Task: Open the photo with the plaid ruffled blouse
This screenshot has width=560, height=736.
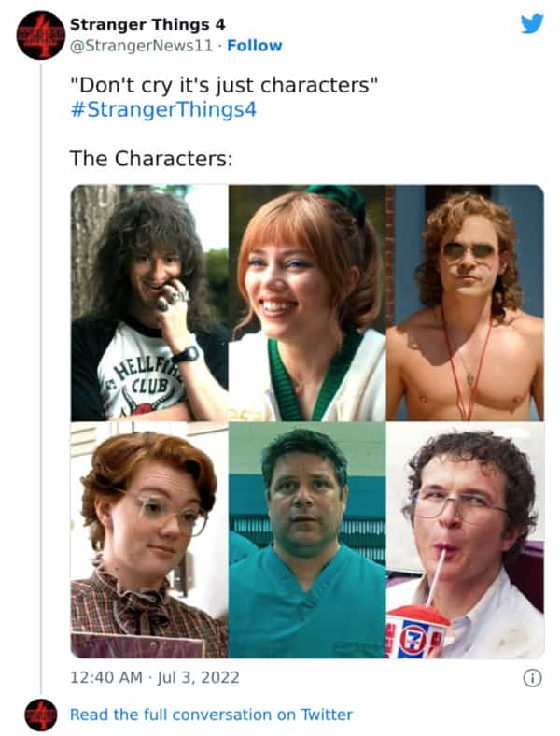Action: click(149, 540)
